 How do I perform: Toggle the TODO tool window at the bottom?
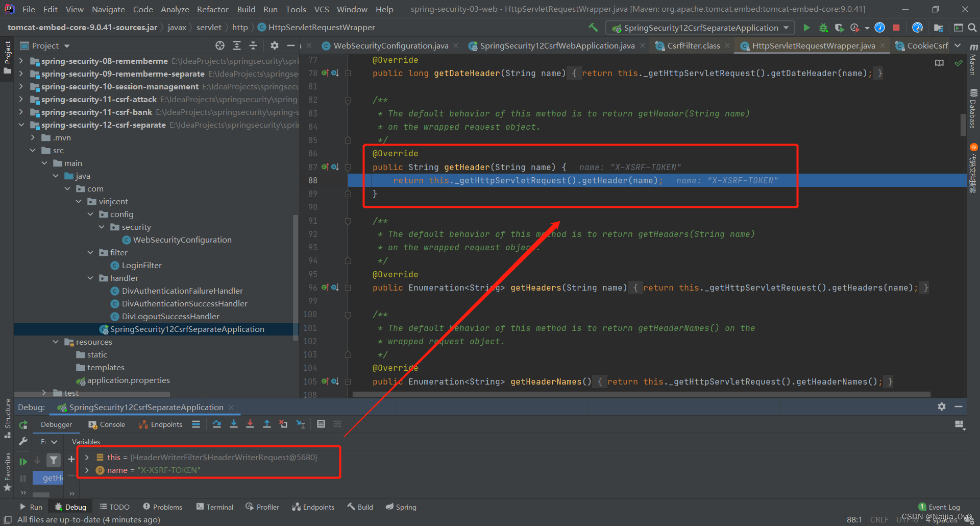(114, 507)
